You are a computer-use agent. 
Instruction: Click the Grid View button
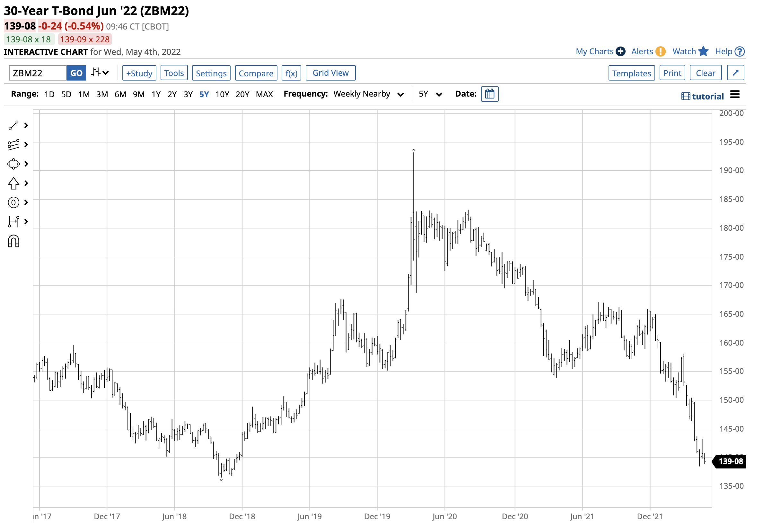pyautogui.click(x=331, y=73)
